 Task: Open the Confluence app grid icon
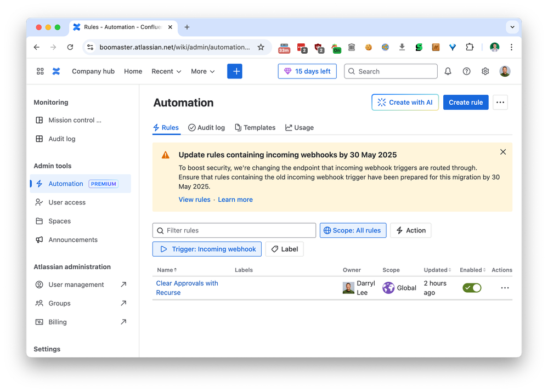[x=39, y=71]
